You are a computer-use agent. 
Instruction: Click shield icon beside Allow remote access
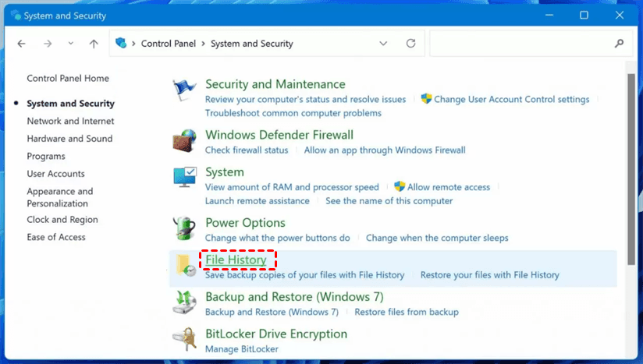click(x=400, y=187)
